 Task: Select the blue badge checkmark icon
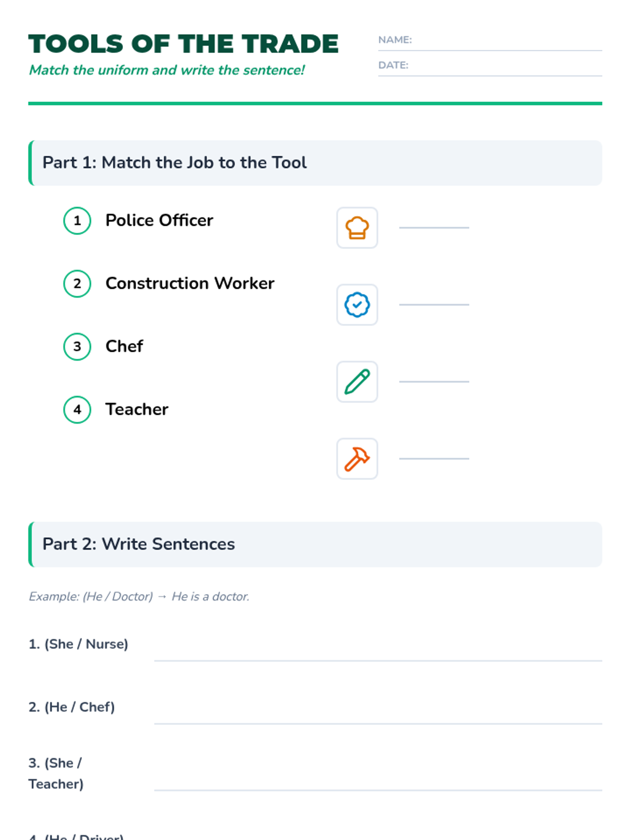click(x=357, y=304)
